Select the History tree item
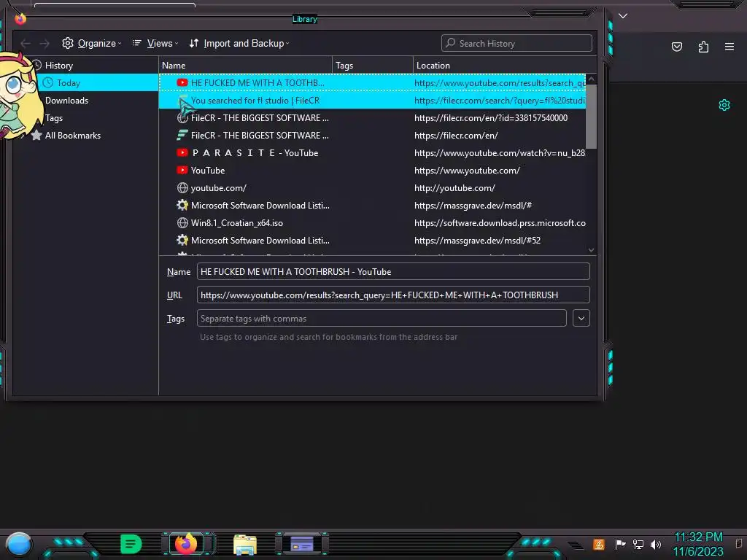The width and height of the screenshot is (747, 560). (58, 65)
